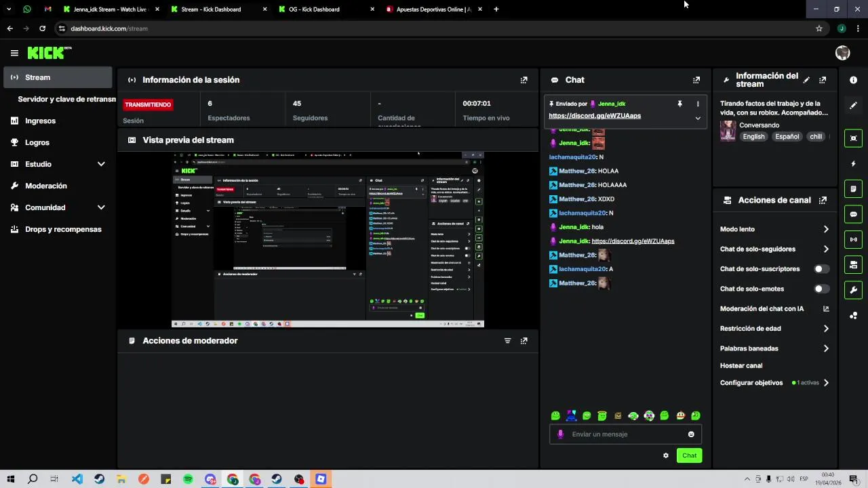Open Chat de solo-seguidores arrow

point(826,249)
